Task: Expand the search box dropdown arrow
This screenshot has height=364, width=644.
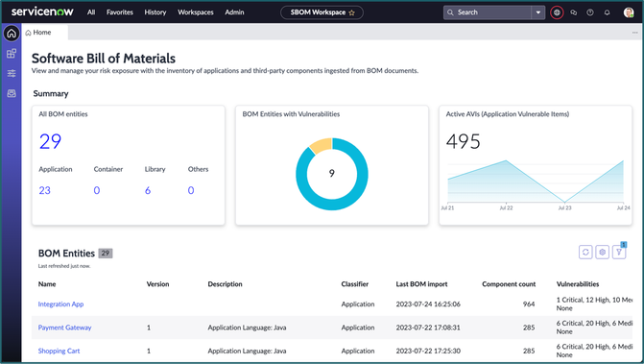Action: tap(538, 12)
